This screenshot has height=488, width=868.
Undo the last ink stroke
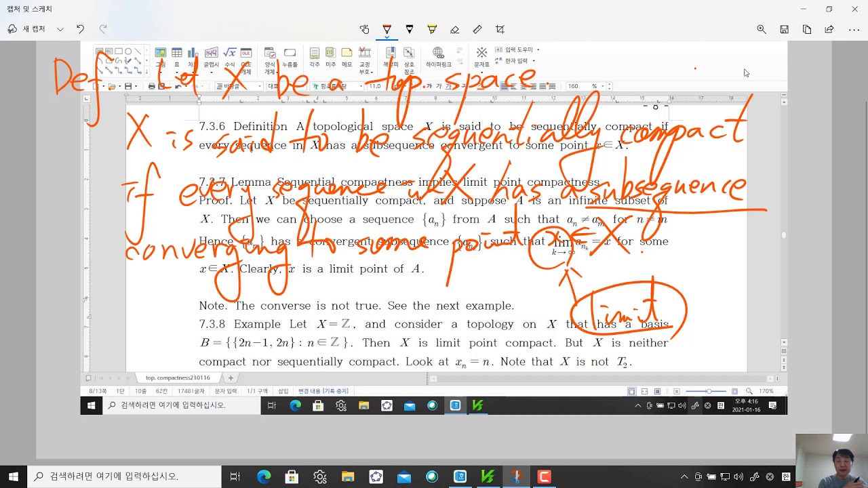80,29
